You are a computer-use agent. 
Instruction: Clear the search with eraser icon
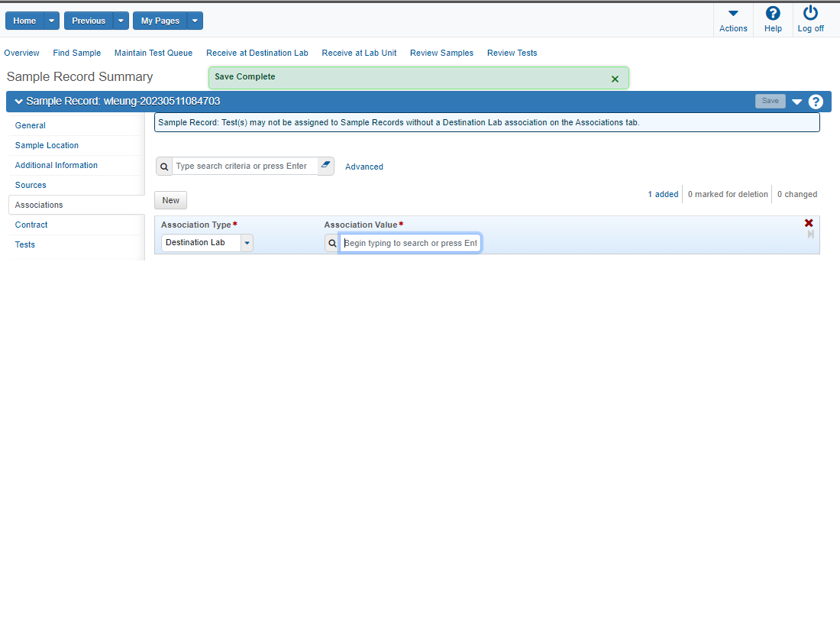[x=325, y=165]
